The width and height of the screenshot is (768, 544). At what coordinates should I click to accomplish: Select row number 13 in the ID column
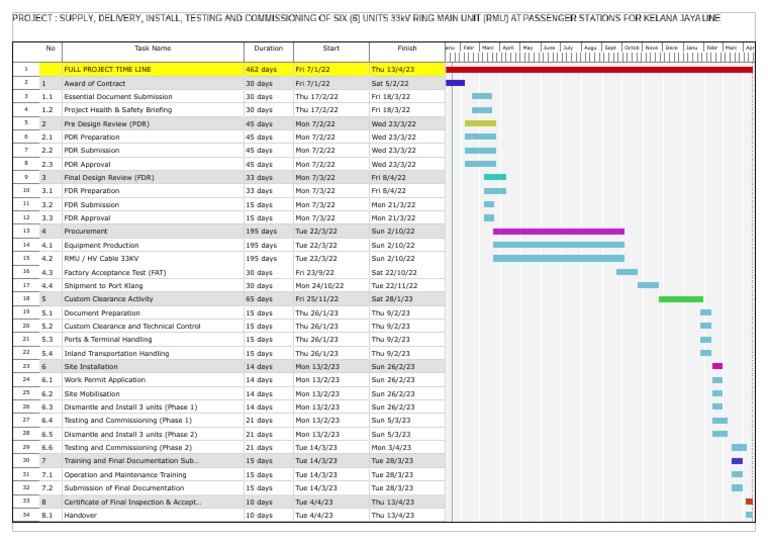pos(26,231)
